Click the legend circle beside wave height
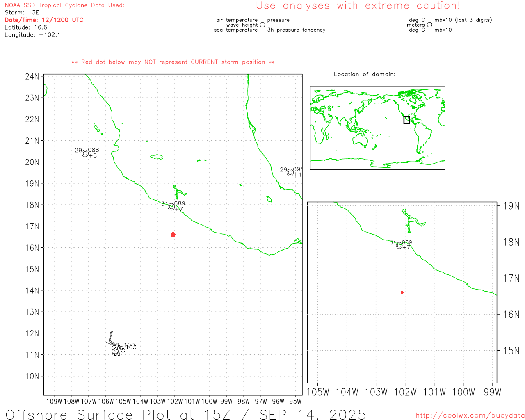 tap(262, 25)
